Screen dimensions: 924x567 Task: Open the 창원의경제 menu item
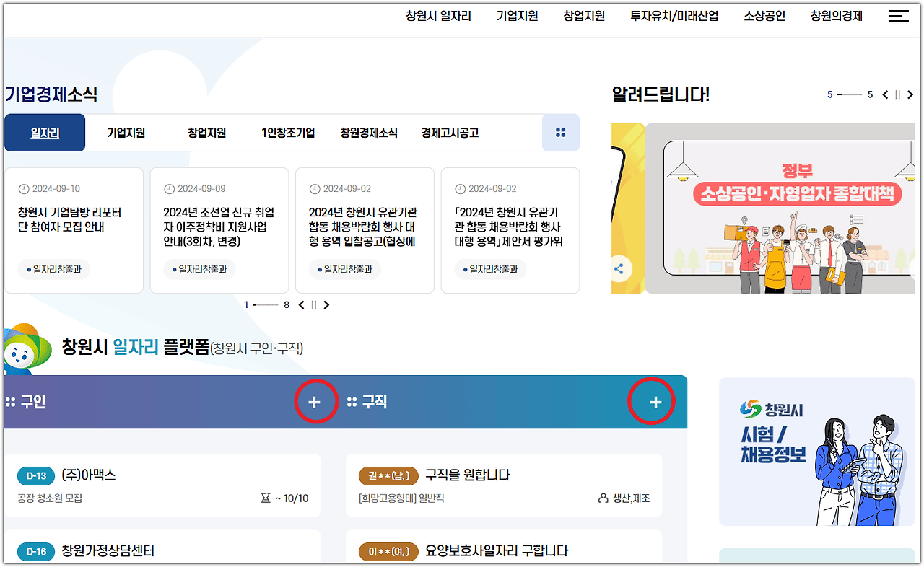835,16
